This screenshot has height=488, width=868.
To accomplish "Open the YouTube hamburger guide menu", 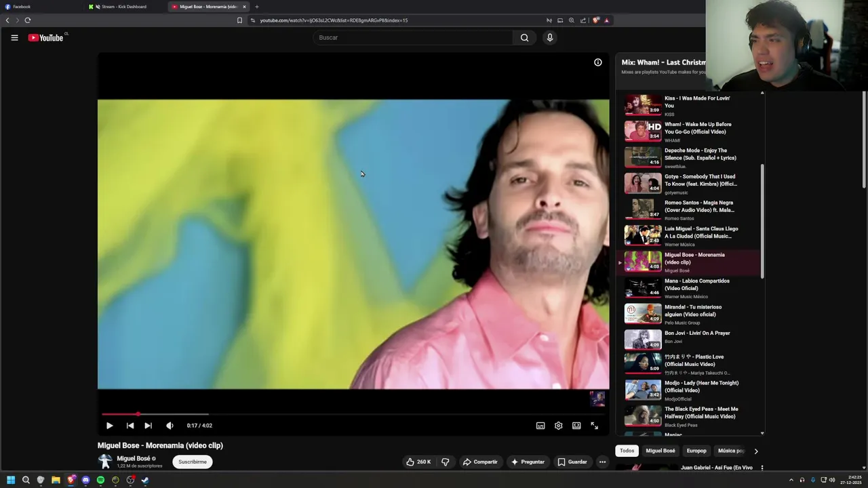I will 14,38.
